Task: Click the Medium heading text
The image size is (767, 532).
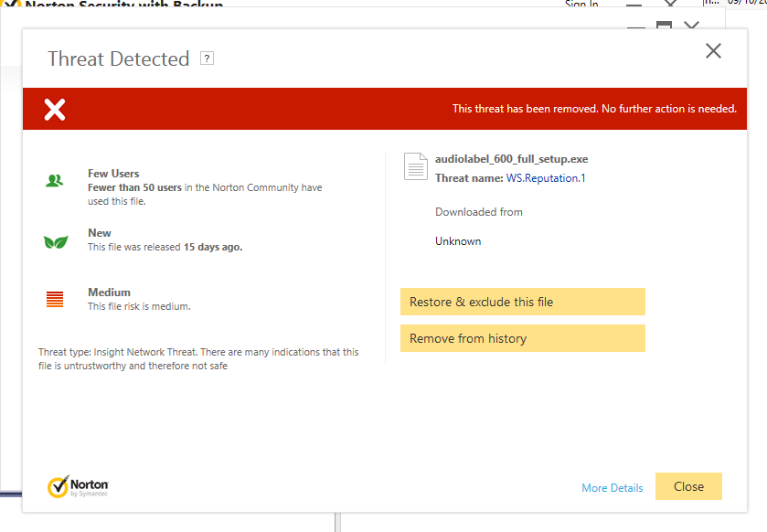Action: [x=109, y=293]
